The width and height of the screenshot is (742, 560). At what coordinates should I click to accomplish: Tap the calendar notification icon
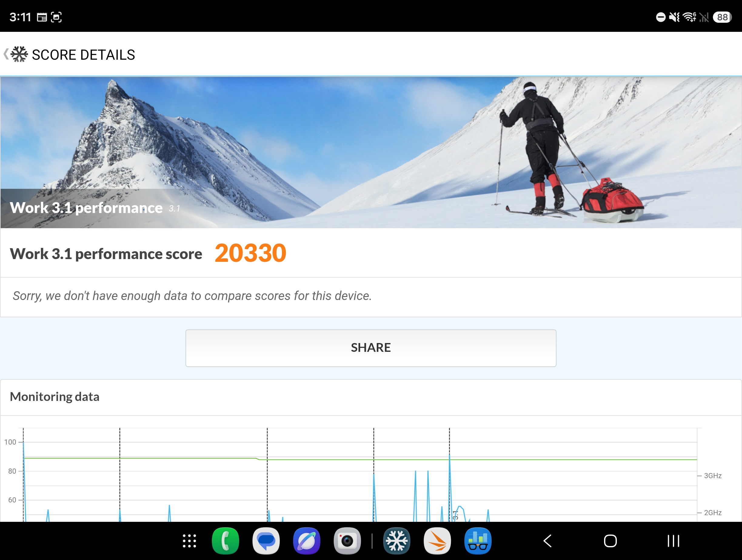(42, 17)
